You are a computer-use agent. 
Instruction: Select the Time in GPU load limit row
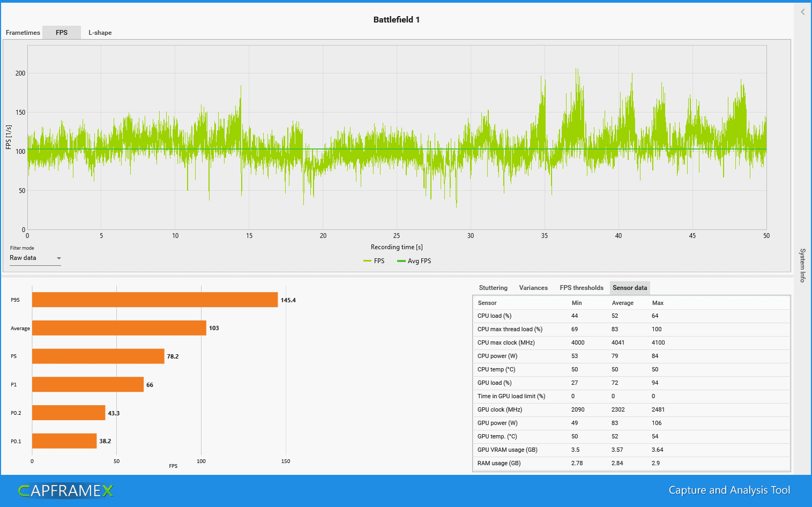(631, 397)
